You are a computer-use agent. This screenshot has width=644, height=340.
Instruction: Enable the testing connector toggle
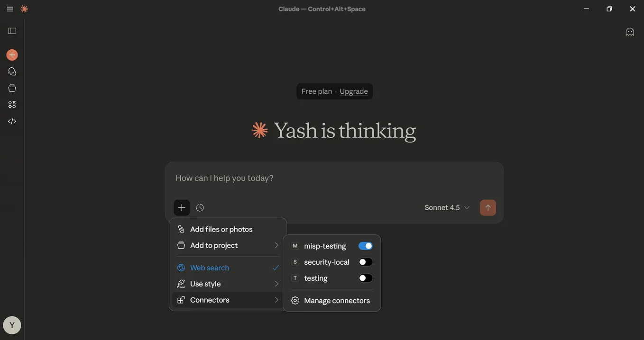[366, 278]
